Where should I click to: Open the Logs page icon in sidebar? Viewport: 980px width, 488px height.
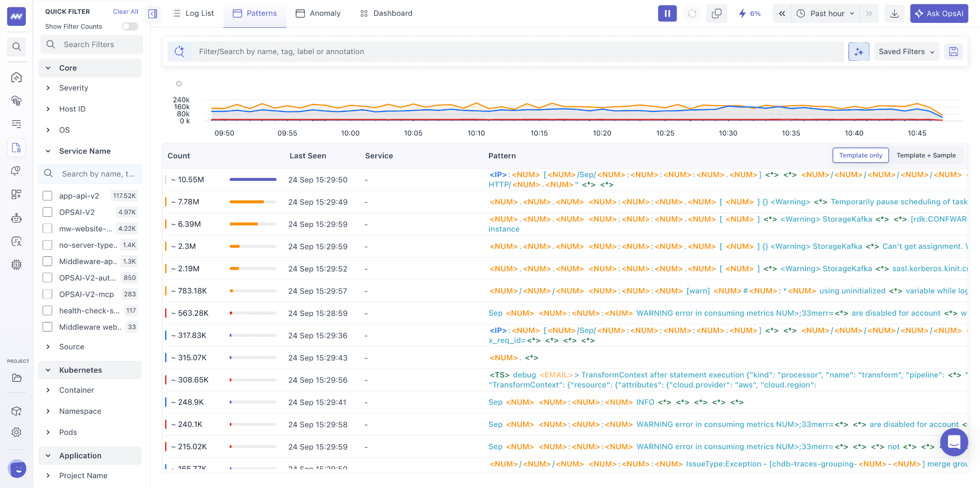coord(16,148)
